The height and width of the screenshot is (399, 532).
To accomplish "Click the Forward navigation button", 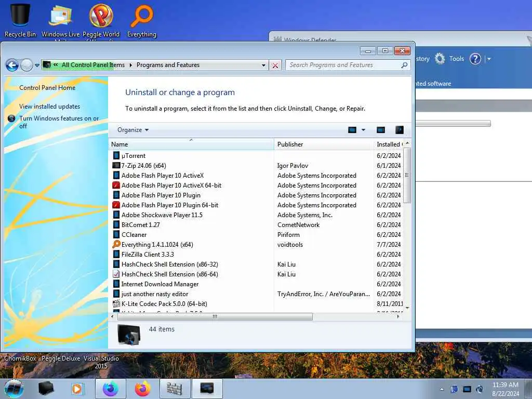I will (26, 65).
